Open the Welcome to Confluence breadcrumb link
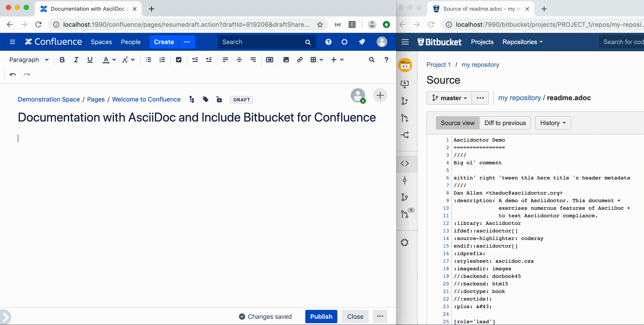The height and width of the screenshot is (325, 644). (146, 99)
